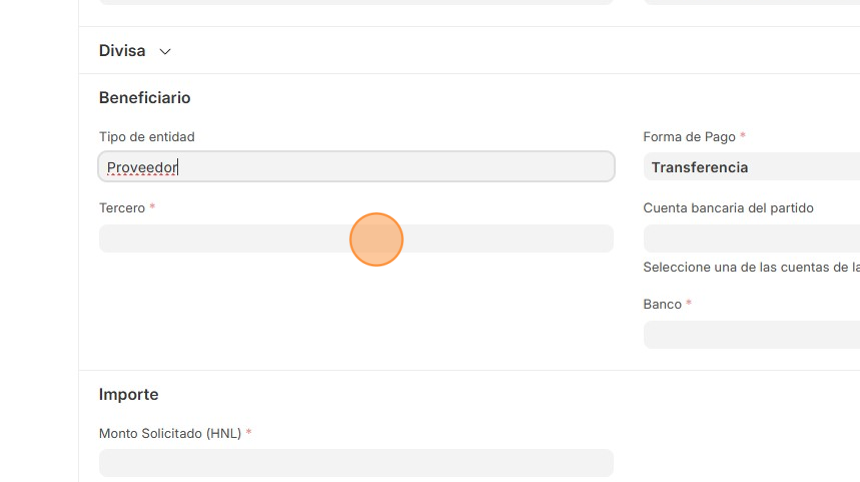The width and height of the screenshot is (860, 482).
Task: Click the "Forma de Pago" label
Action: [689, 137]
